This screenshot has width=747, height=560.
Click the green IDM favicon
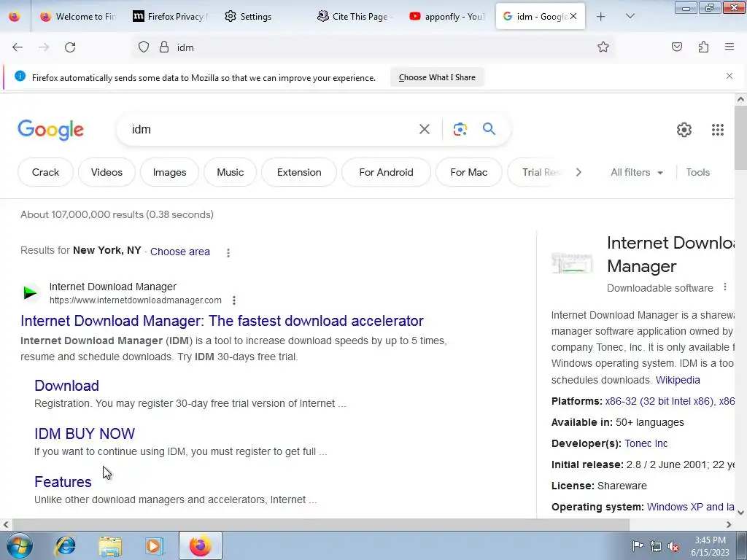tap(30, 293)
